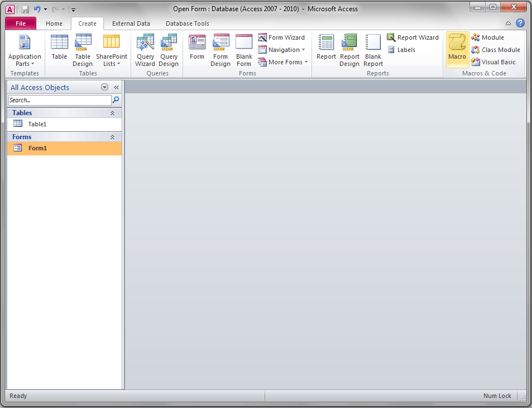
Task: Launch the Query Wizard
Action: point(145,50)
